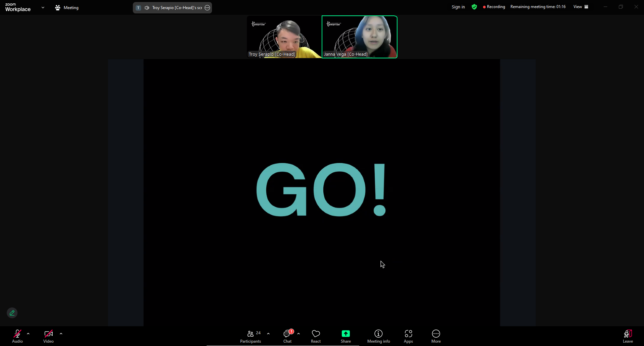The width and height of the screenshot is (644, 346).
Task: Expand audio settings arrow next to Audio
Action: (x=28, y=334)
